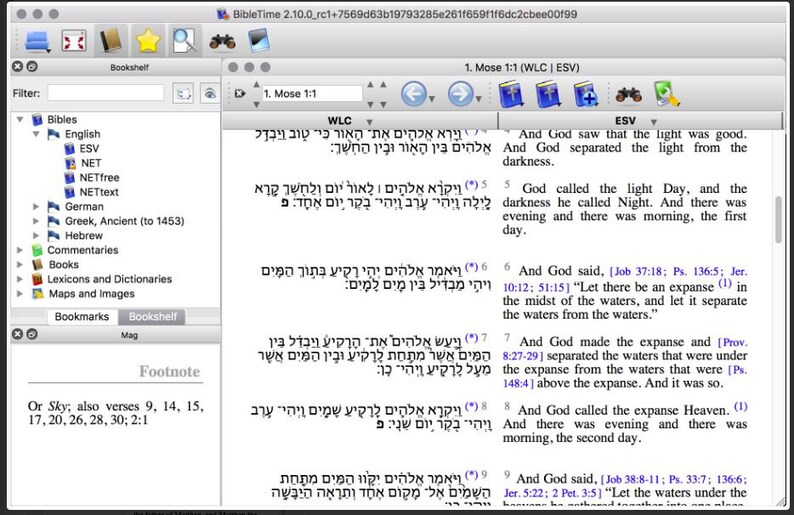The height and width of the screenshot is (515, 794).
Task: Close the Bookshelf dock panel
Action: (17, 66)
